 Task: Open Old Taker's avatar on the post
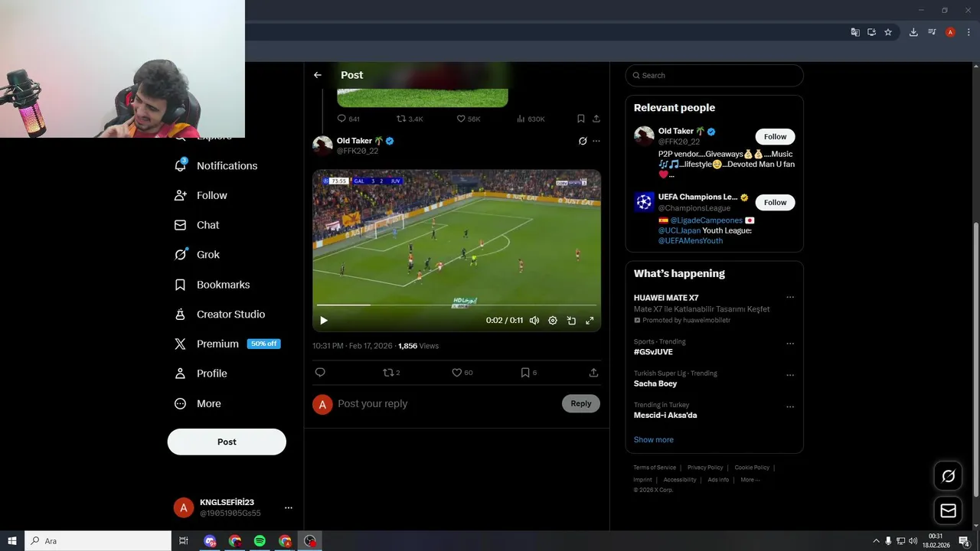322,145
